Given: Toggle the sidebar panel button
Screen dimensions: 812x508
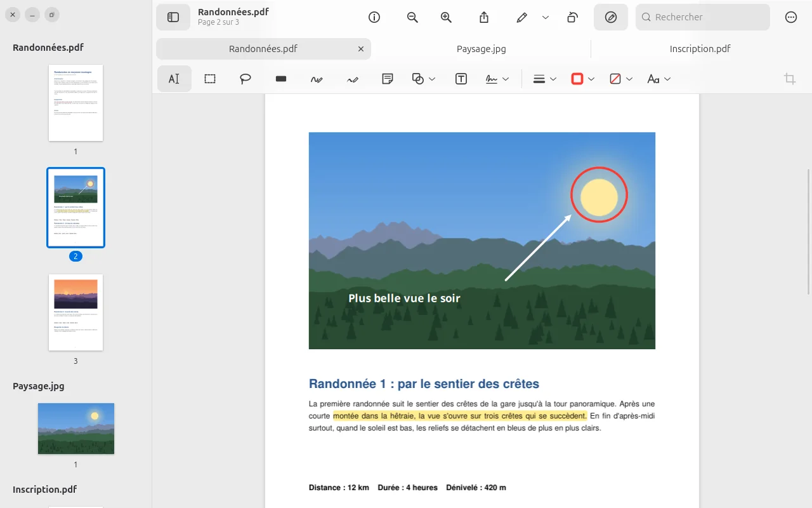Looking at the screenshot, I should 173,17.
